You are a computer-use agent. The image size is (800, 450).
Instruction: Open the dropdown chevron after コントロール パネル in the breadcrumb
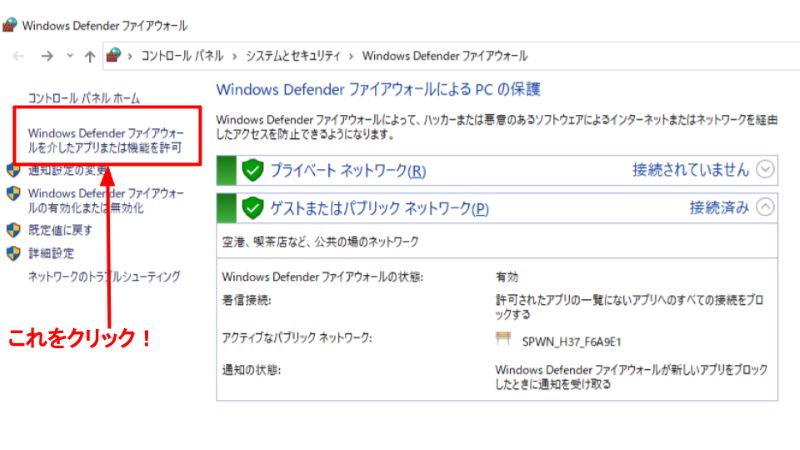[235, 56]
